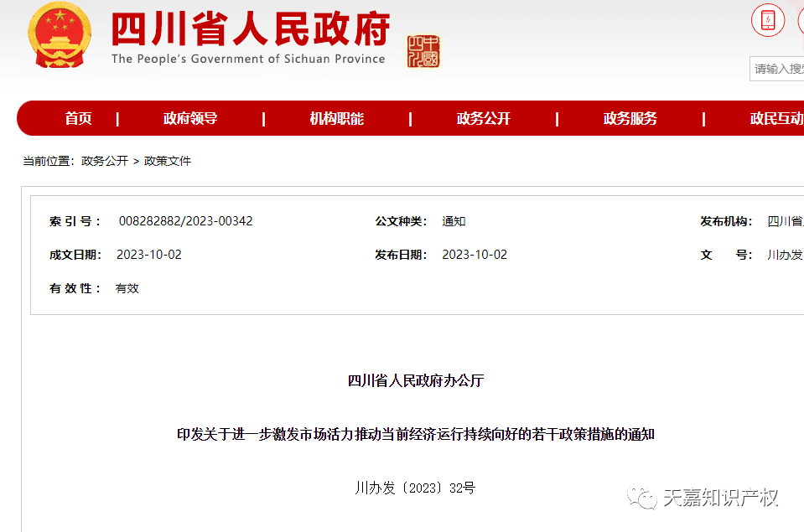
Task: Click the 有效 validity status text
Action: pyautogui.click(x=127, y=287)
